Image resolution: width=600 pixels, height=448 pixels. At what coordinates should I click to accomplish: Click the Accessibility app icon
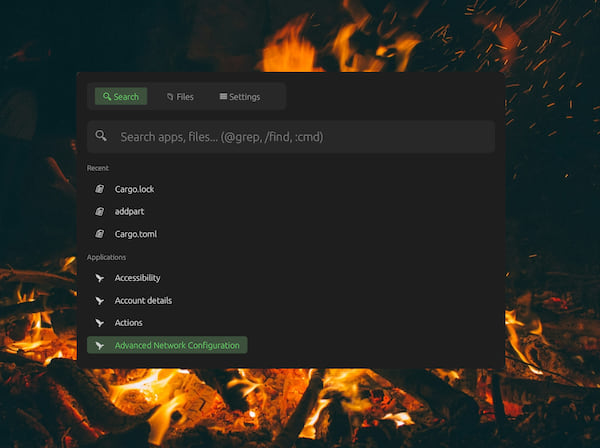coord(99,278)
